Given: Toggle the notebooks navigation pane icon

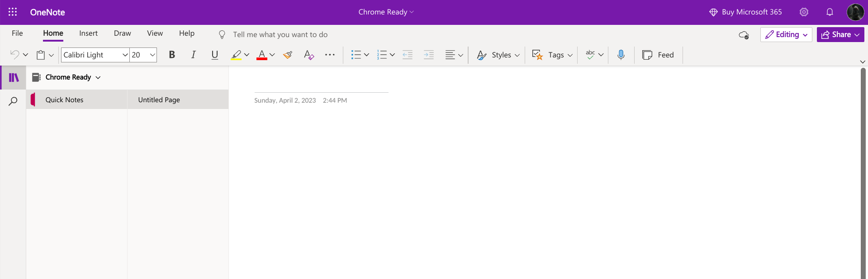Looking at the screenshot, I should point(14,77).
